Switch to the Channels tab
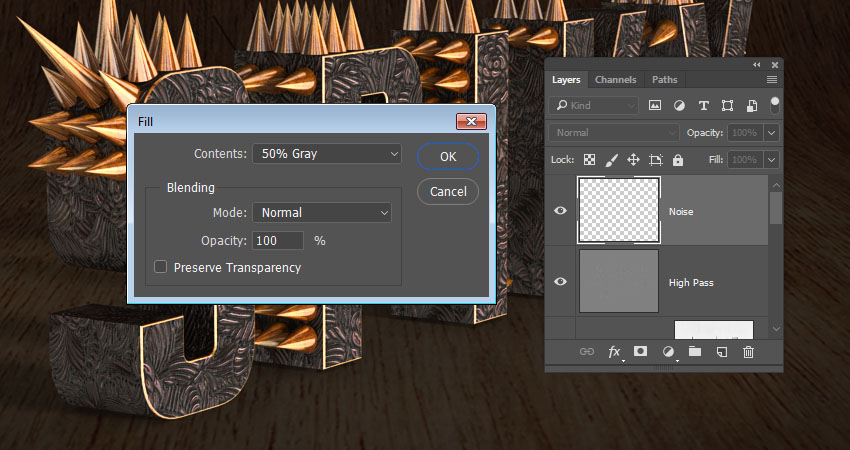The width and height of the screenshot is (850, 450). coord(615,80)
